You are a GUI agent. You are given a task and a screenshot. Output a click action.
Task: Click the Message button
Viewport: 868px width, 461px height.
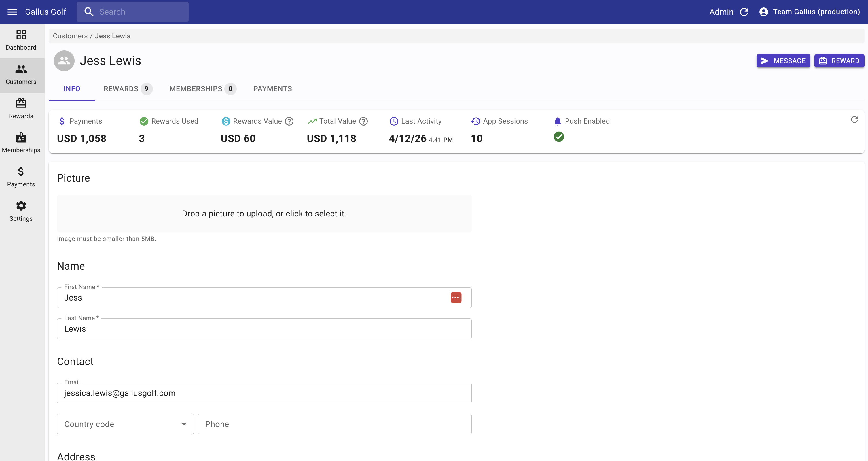(x=783, y=61)
